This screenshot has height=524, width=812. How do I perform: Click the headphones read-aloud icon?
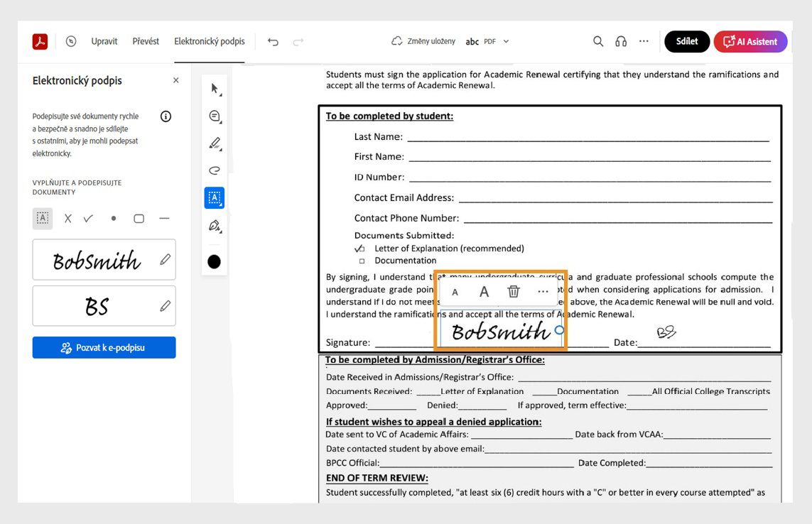[x=621, y=41]
